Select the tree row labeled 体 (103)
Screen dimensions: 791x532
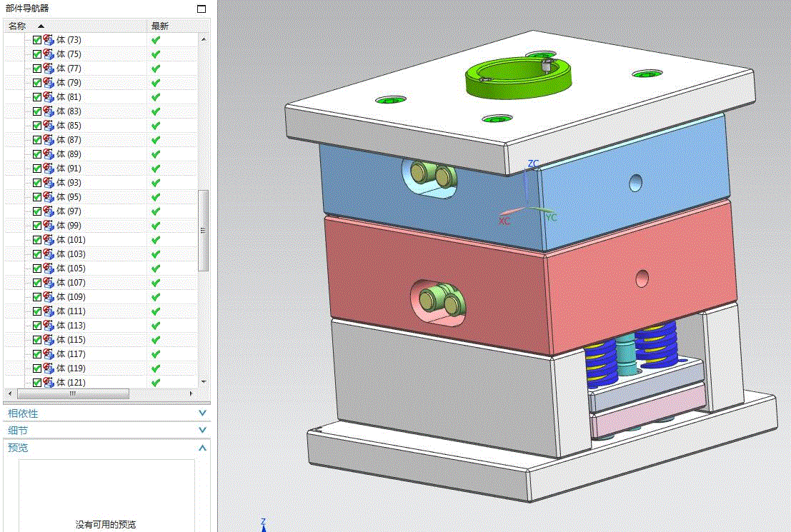click(x=101, y=254)
